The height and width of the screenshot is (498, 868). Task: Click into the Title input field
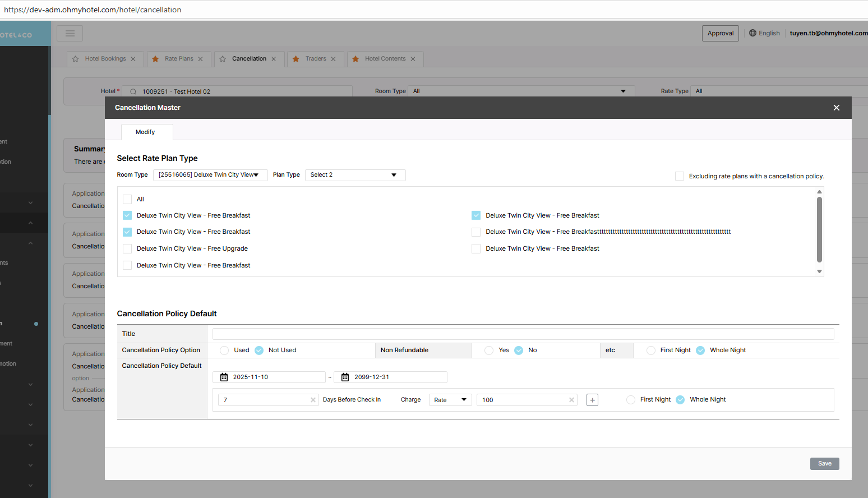[523, 334]
